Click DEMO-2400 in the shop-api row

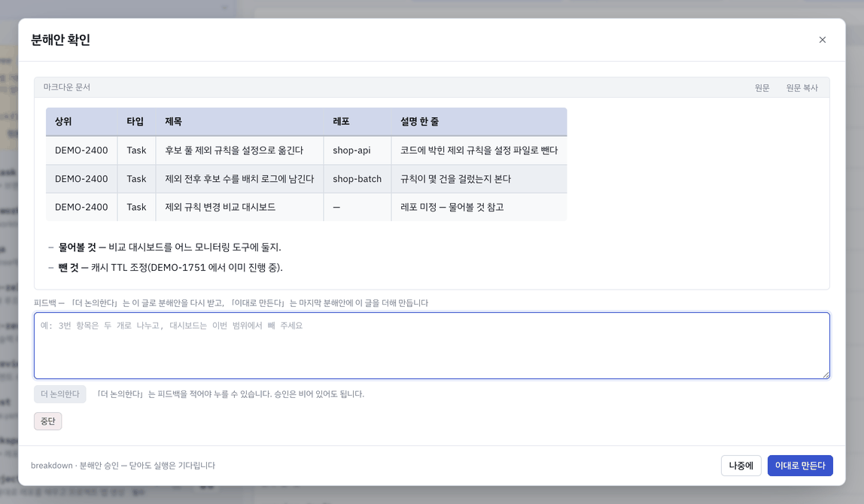click(81, 150)
